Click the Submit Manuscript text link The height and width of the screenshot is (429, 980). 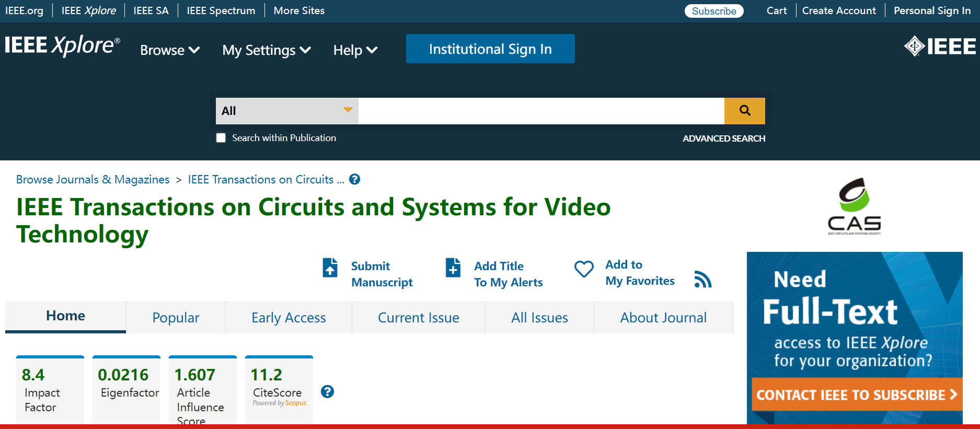point(382,274)
